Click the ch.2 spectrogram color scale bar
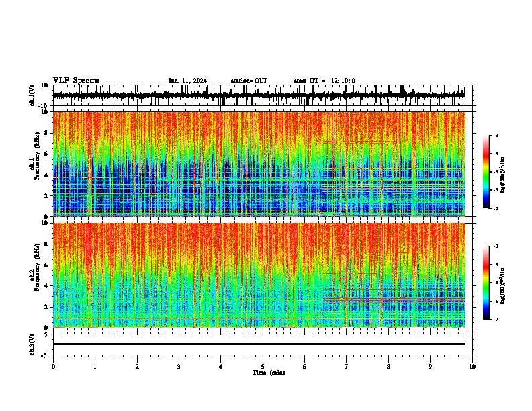 click(486, 283)
